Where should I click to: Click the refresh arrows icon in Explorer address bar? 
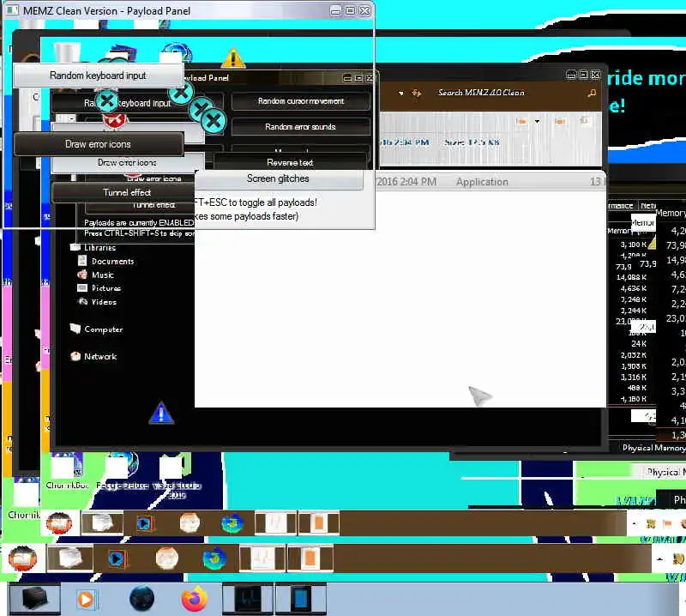(x=416, y=93)
